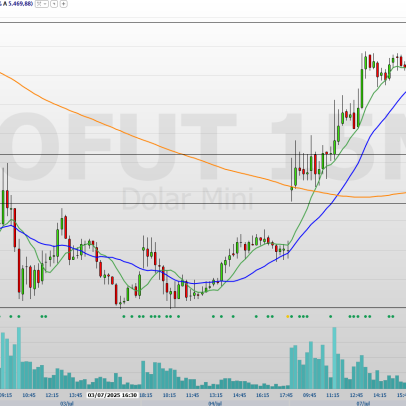Click the highlighted 03/07/2025 16:30 date label
The width and height of the screenshot is (406, 406).
pos(112,395)
